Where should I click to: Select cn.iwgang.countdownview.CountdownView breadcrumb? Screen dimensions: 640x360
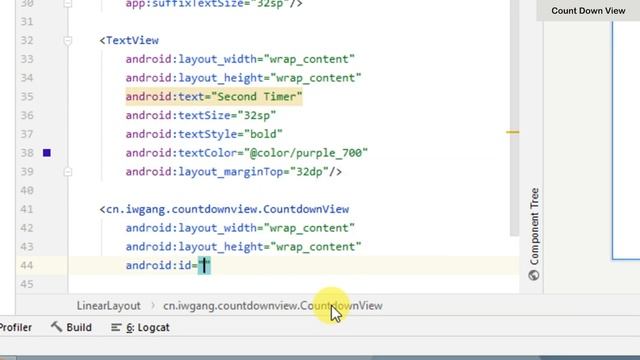coord(273,306)
